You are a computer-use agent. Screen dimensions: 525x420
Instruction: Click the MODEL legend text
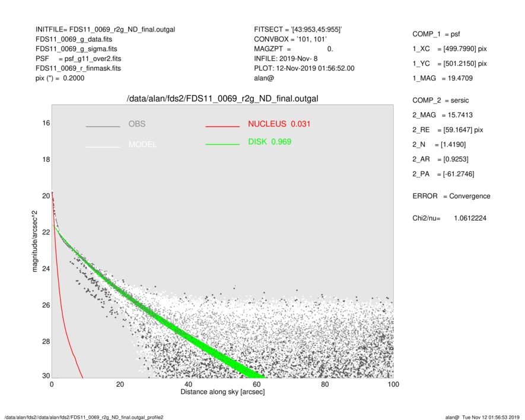click(142, 145)
